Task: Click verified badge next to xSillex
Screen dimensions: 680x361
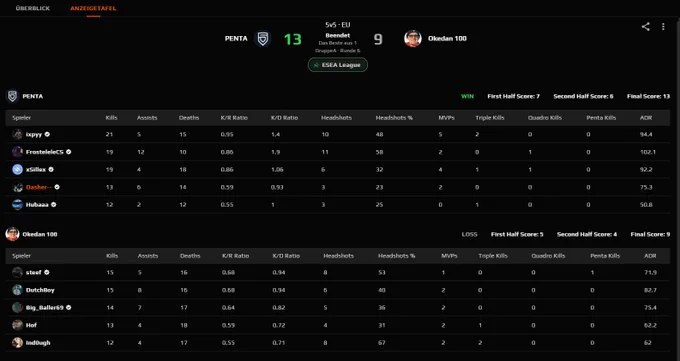Action: pos(51,170)
